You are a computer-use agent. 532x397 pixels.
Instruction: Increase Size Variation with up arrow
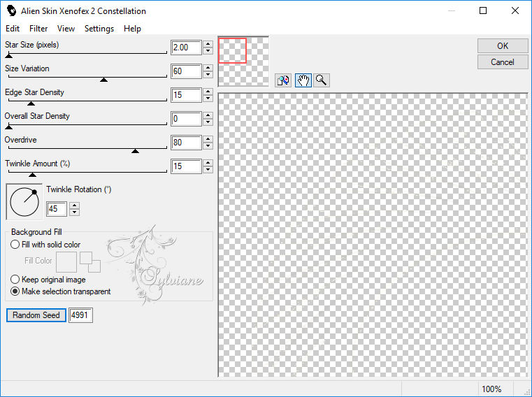coord(208,68)
